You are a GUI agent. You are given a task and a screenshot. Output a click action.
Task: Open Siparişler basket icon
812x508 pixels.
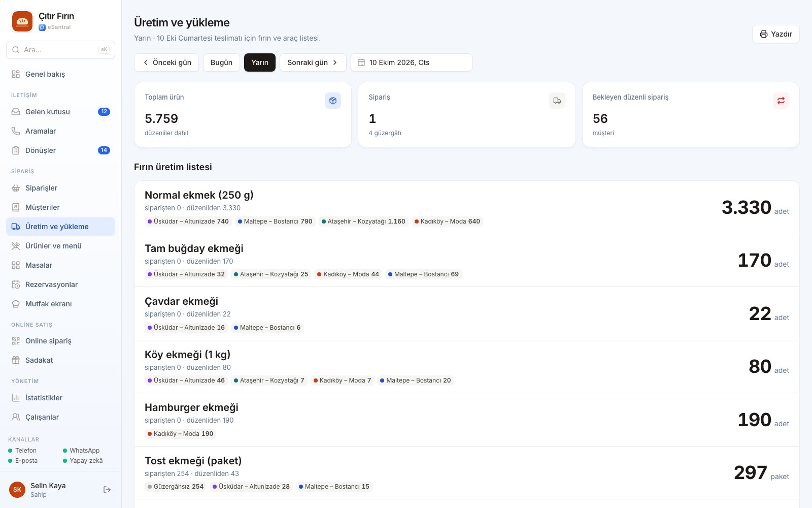(16, 188)
